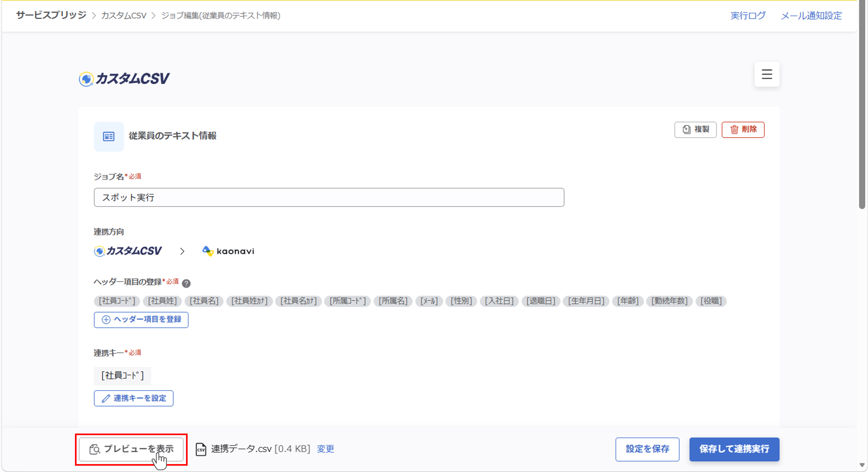This screenshot has width=868, height=472.
Task: Click the [社員コード] linkage key value
Action: click(123, 376)
